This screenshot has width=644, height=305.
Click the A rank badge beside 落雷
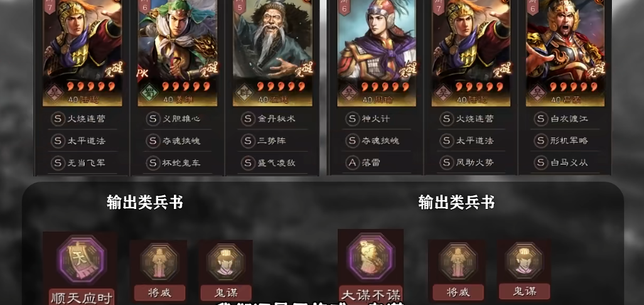pos(352,163)
